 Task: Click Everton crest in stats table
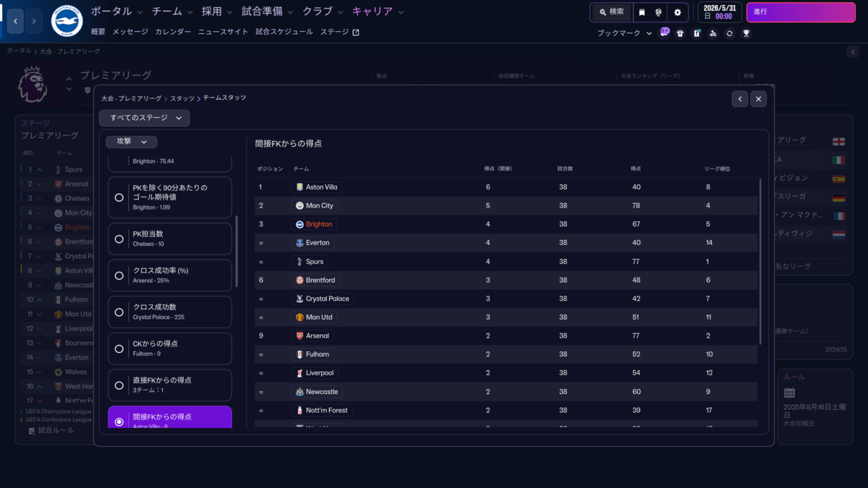299,243
